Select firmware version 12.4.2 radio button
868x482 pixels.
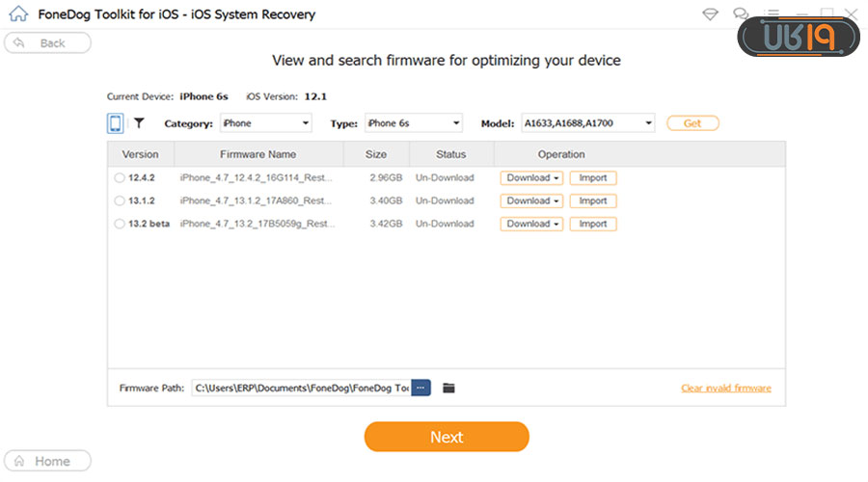pos(120,178)
